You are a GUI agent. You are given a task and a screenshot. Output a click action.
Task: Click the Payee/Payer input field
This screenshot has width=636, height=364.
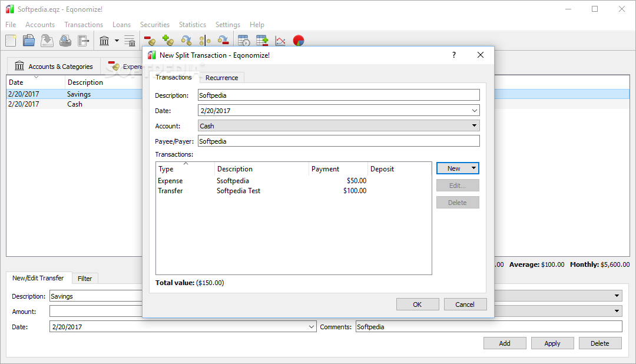click(339, 141)
